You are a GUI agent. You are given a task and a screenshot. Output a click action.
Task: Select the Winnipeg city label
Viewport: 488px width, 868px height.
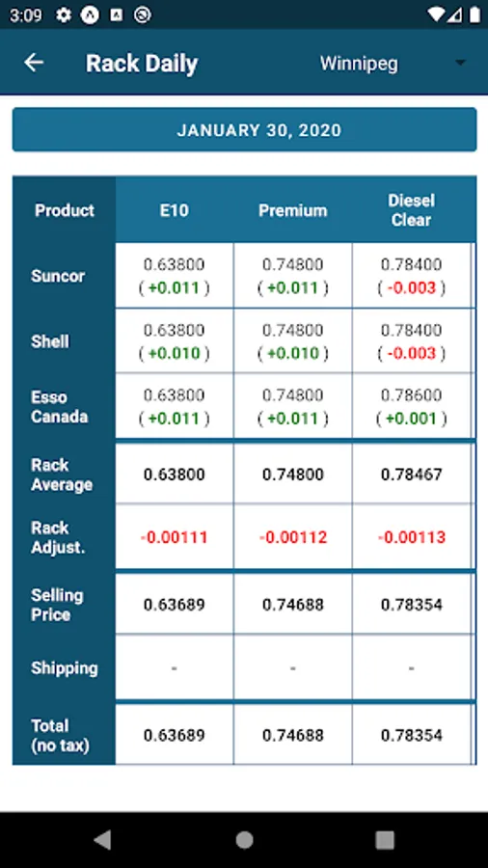coord(359,63)
